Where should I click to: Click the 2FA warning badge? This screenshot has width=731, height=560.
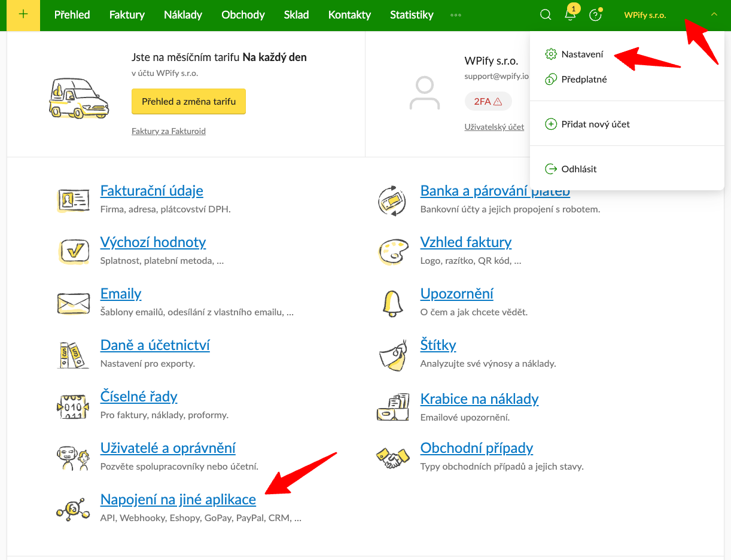488,102
